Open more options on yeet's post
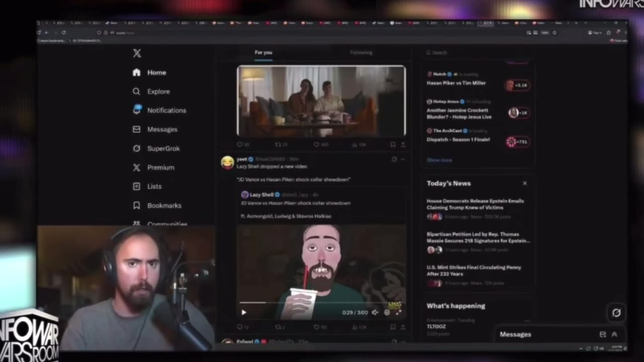644x362 pixels. tap(403, 159)
